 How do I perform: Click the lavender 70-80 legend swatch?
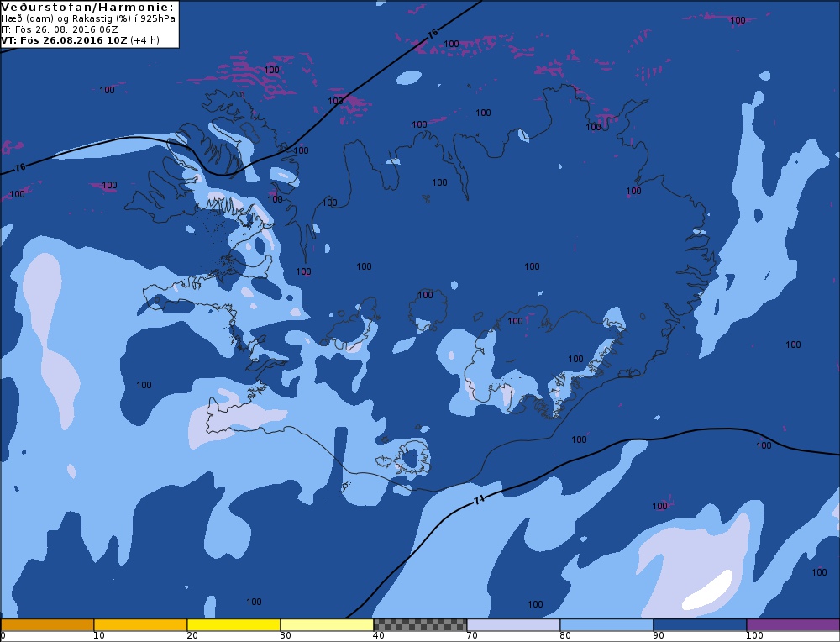pos(513,625)
